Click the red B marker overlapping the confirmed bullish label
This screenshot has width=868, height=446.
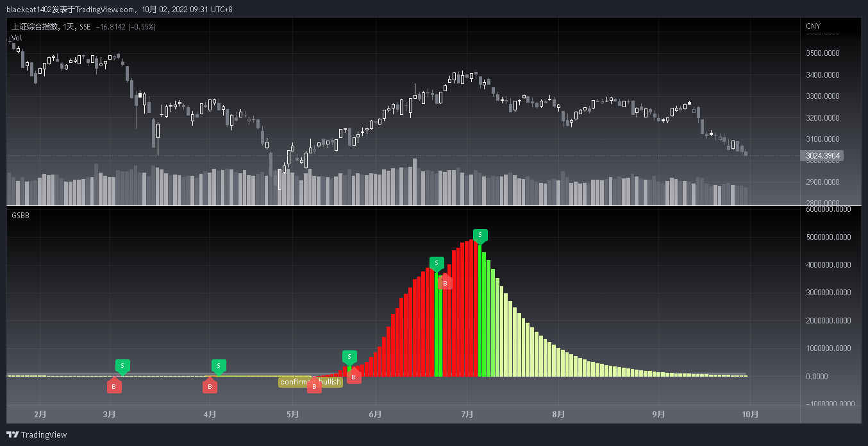point(314,386)
